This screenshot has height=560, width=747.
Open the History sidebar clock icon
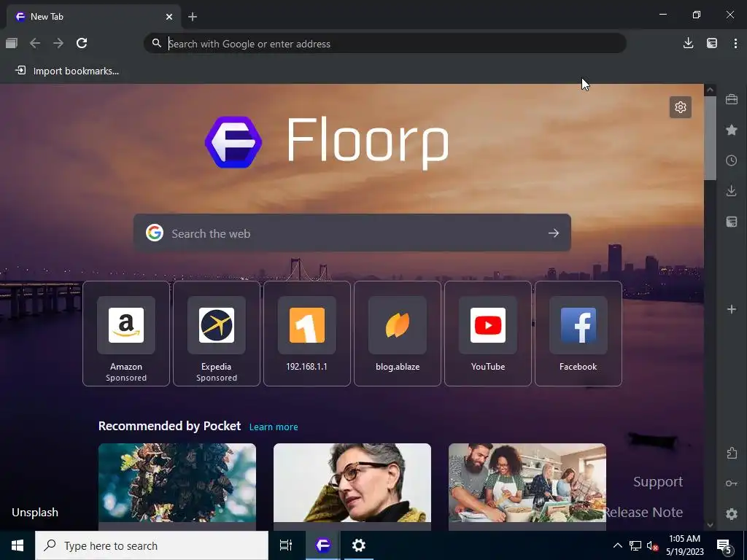tap(731, 160)
